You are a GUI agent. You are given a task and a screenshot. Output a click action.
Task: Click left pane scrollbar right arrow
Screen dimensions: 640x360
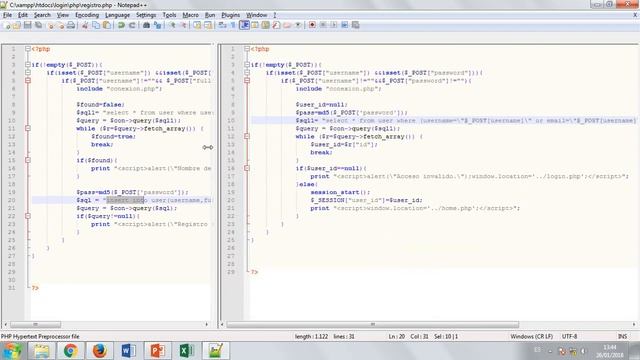pyautogui.click(x=207, y=324)
